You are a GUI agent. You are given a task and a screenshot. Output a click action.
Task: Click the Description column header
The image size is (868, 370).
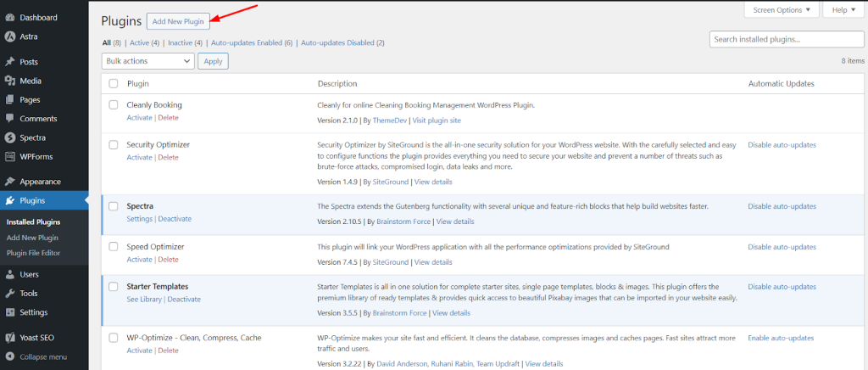tap(337, 84)
